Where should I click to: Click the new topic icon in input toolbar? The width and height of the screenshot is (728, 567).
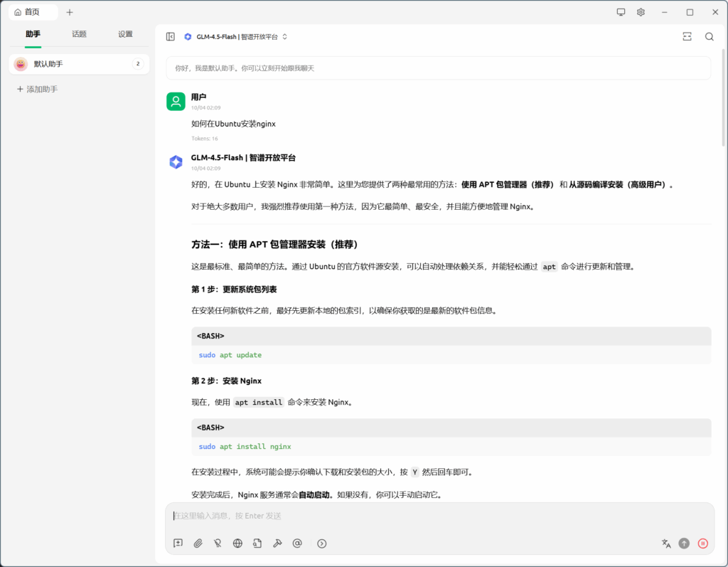(178, 544)
